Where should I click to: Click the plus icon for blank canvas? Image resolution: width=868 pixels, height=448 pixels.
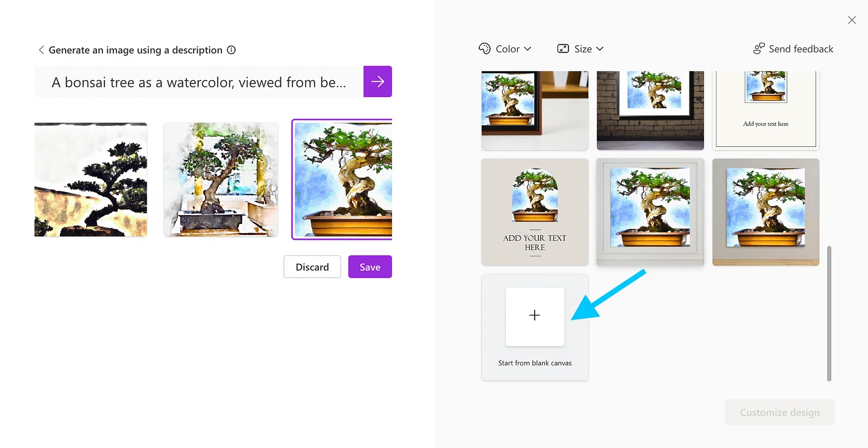click(535, 316)
